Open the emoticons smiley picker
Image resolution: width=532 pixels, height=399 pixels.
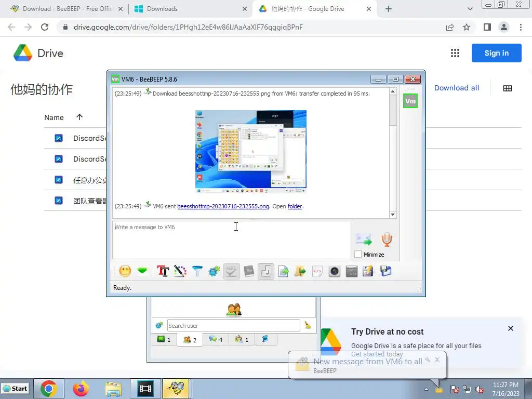(125, 271)
